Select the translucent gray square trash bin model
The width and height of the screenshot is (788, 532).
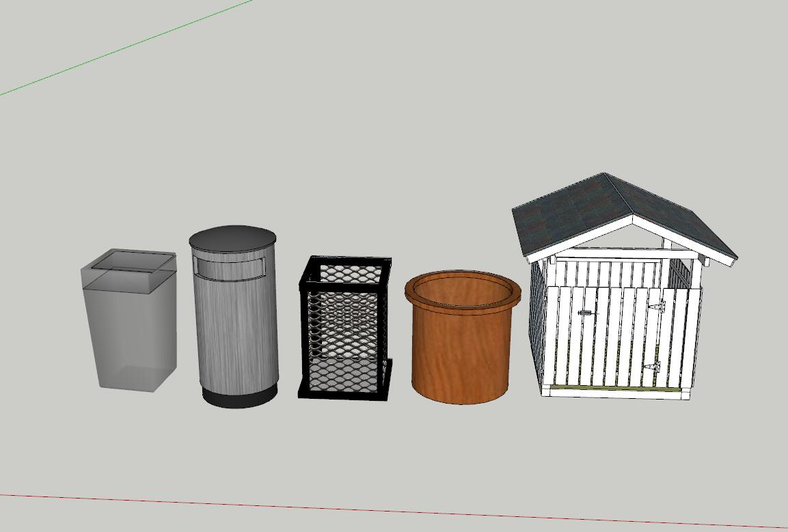coord(130,320)
